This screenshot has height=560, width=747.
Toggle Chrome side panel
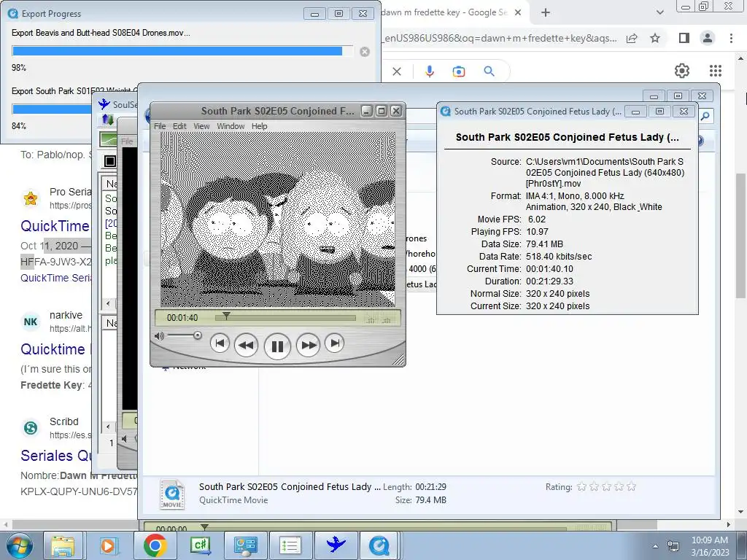tap(684, 38)
